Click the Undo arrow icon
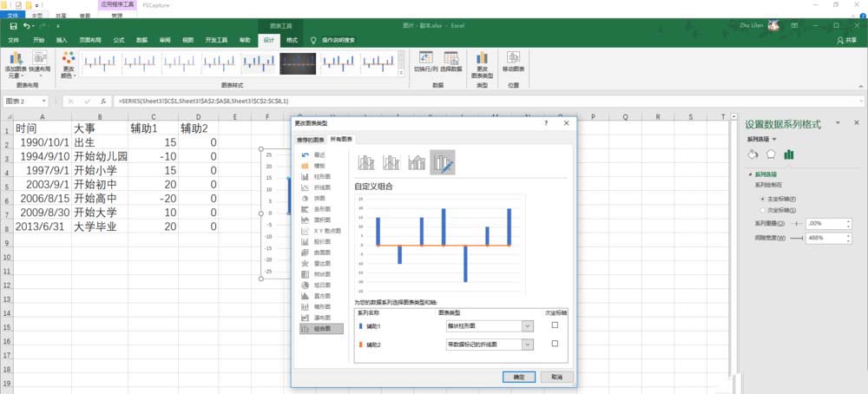 [26, 26]
